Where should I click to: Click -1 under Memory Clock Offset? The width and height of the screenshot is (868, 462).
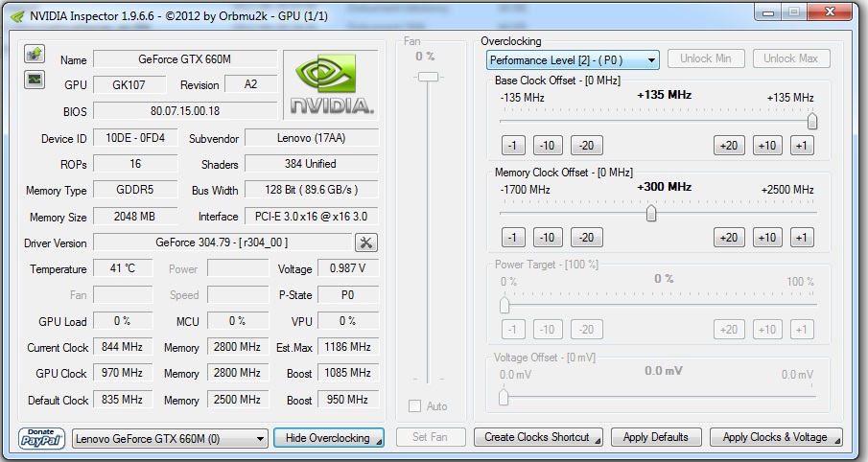click(513, 238)
